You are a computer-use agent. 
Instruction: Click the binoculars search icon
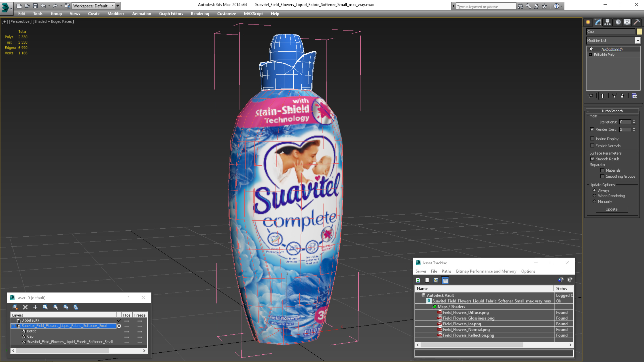pyautogui.click(x=520, y=6)
